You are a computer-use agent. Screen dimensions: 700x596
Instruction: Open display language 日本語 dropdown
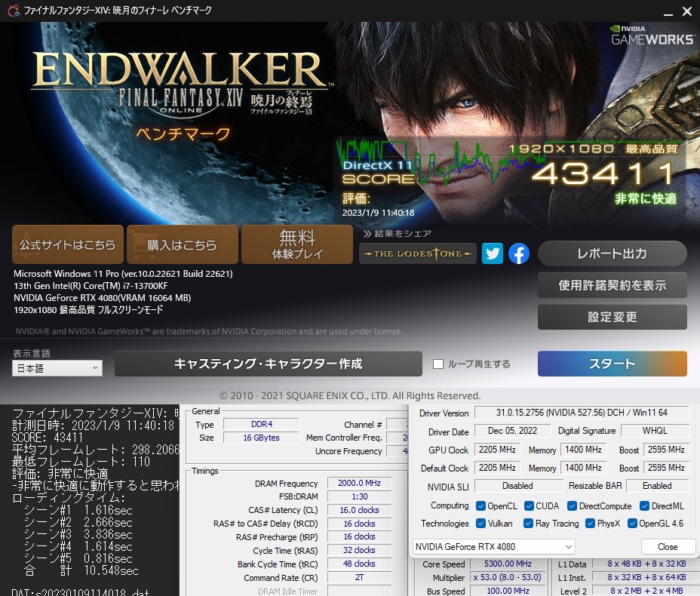(57, 368)
